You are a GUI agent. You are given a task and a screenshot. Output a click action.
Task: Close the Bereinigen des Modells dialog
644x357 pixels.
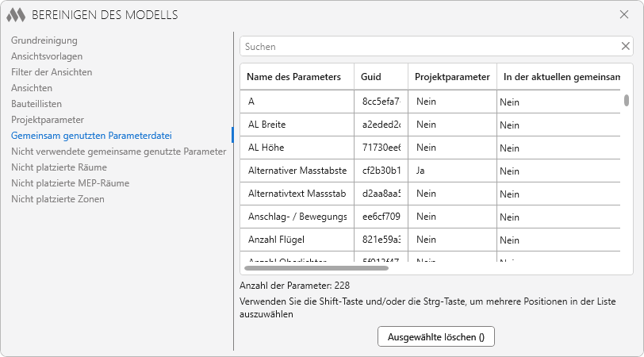624,14
